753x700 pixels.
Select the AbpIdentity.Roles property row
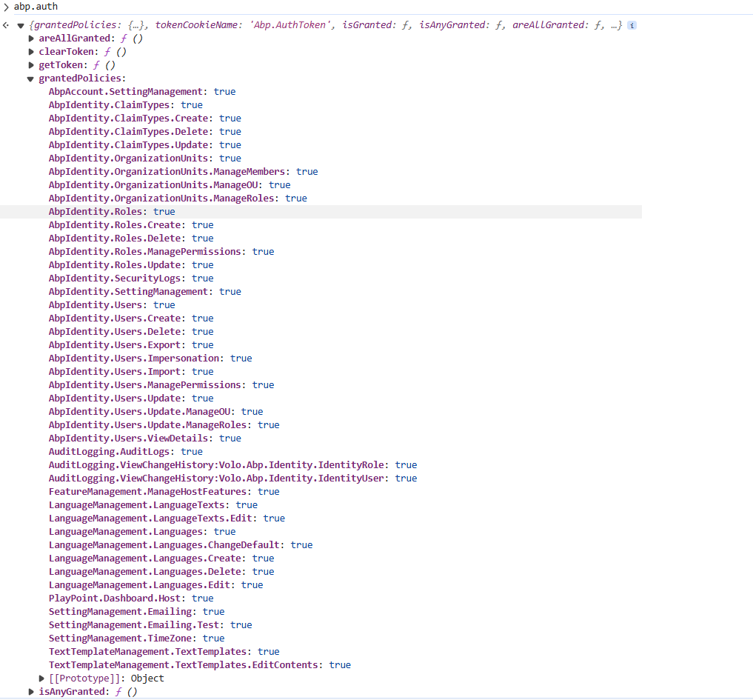click(98, 212)
